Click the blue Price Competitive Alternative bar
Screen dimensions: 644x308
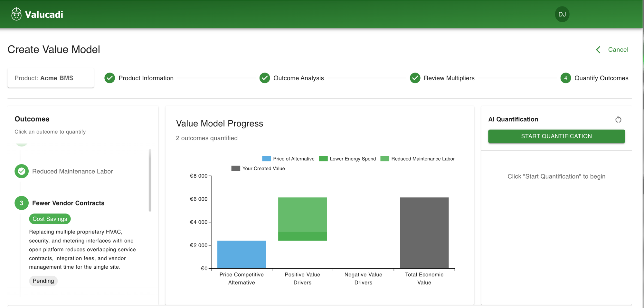[x=241, y=254]
